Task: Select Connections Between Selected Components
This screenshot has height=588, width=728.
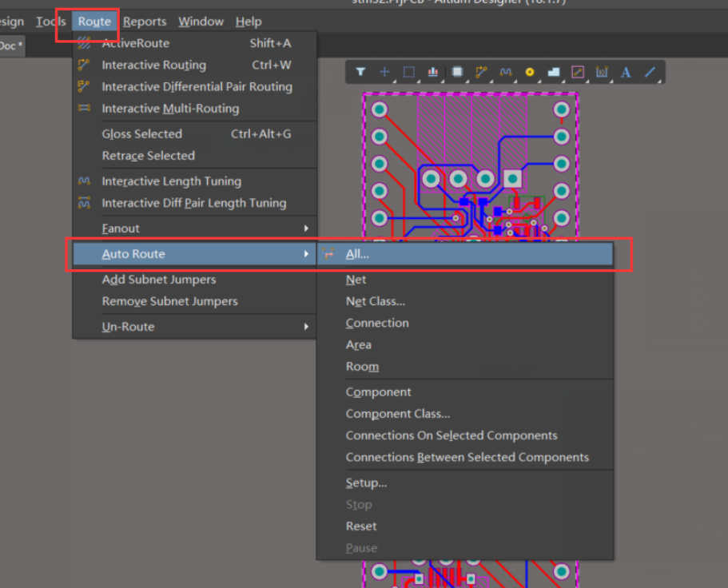Action: click(x=465, y=458)
